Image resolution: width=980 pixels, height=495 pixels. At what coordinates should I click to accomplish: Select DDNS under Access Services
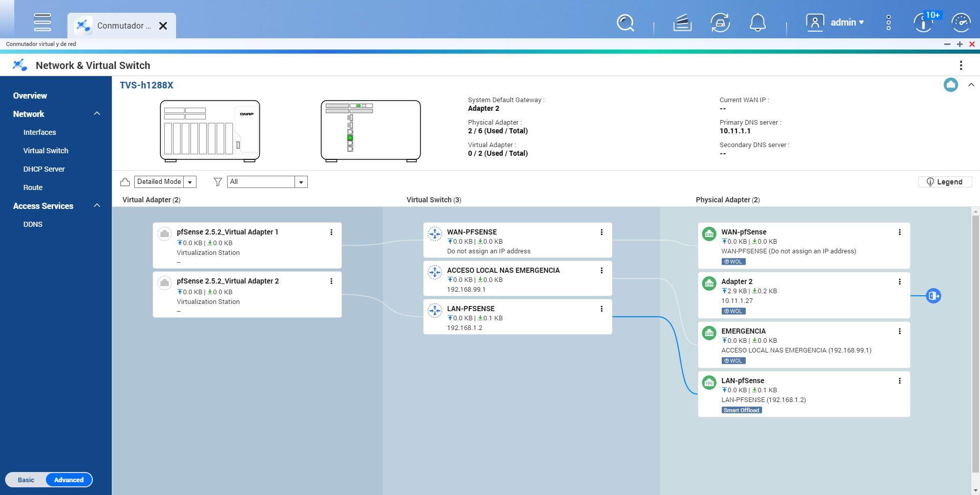(33, 224)
